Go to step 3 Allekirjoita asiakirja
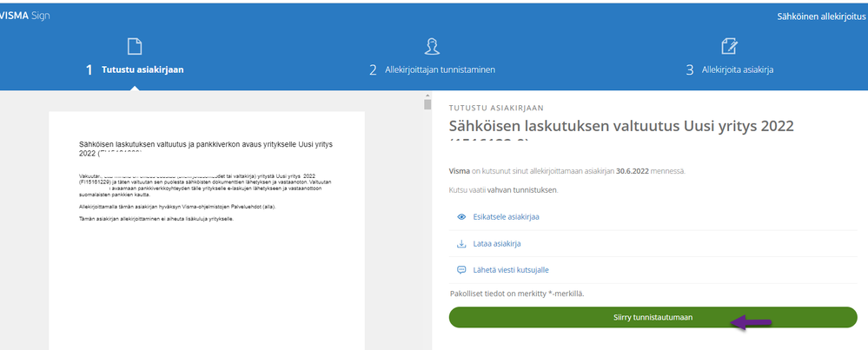This screenshot has height=350, width=868. coord(730,70)
